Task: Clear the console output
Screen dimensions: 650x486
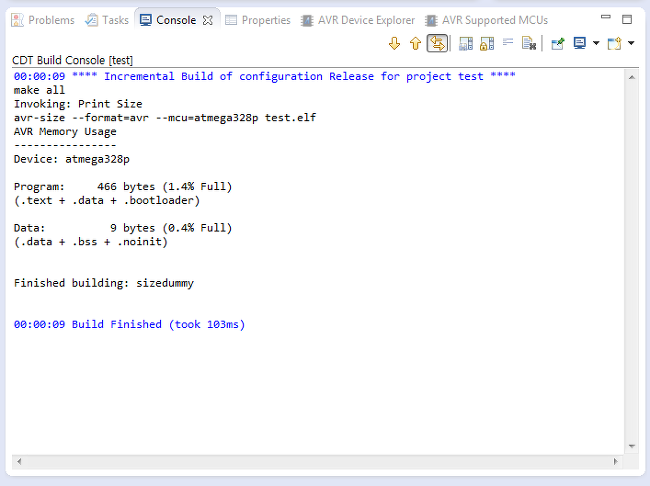Action: [529, 43]
